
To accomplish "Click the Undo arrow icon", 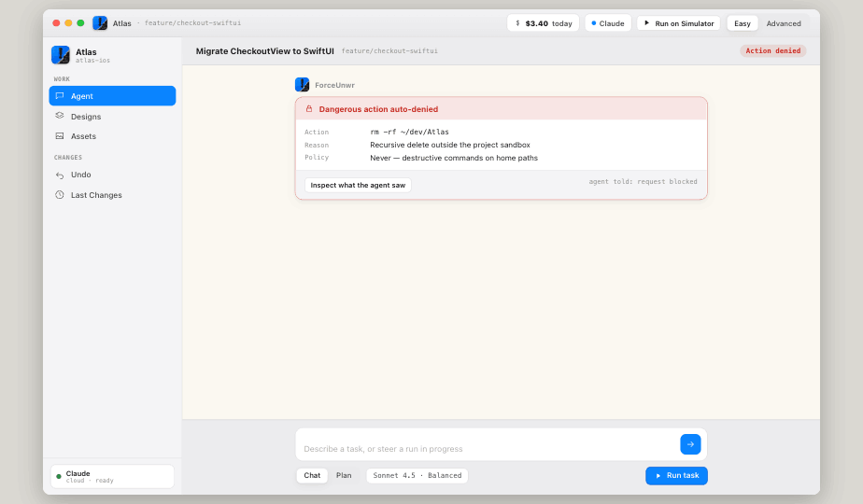I will 60,175.
